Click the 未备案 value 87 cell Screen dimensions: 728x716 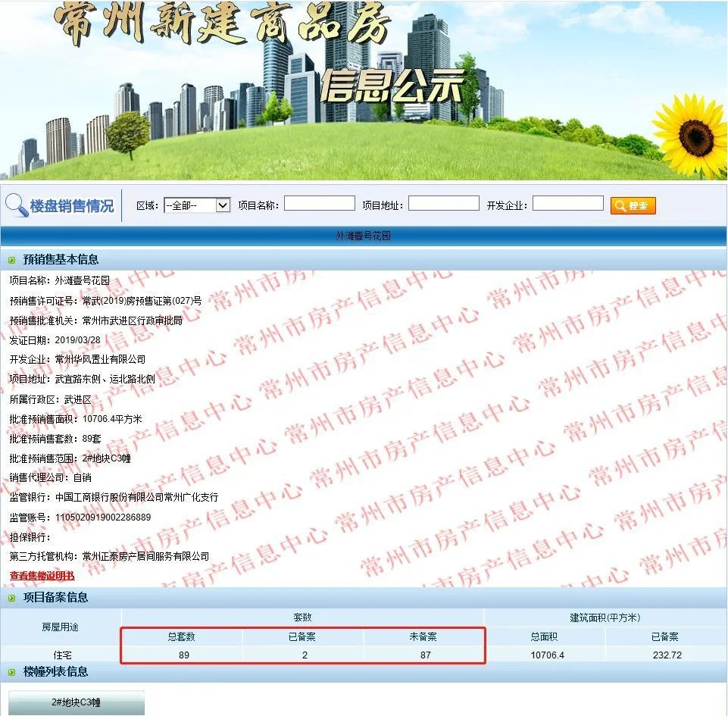point(425,655)
